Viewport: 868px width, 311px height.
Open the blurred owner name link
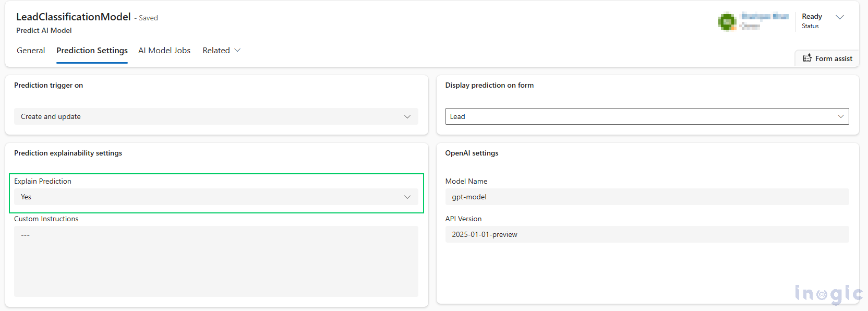click(x=765, y=17)
